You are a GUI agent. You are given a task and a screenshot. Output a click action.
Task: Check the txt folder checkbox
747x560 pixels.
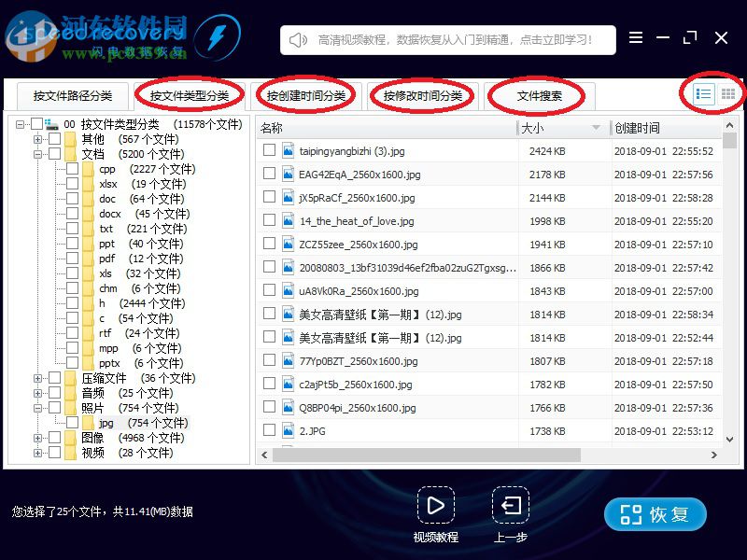tap(73, 228)
